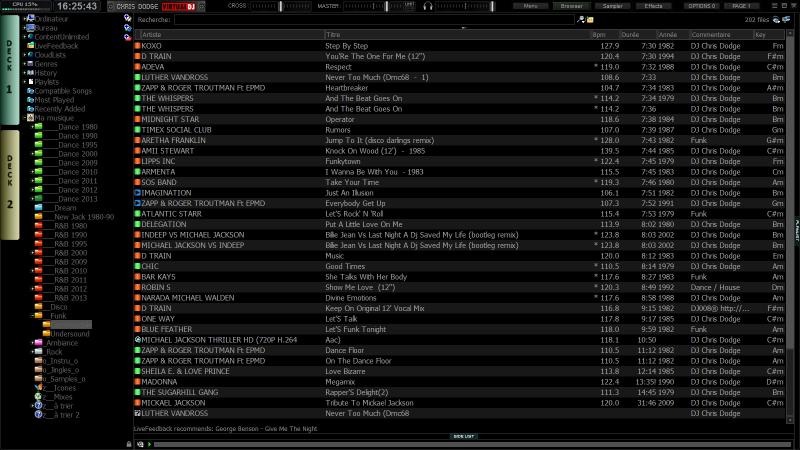Image resolution: width=800 pixels, height=450 pixels.
Task: Select the Deck 1 side panel
Action: 9,70
